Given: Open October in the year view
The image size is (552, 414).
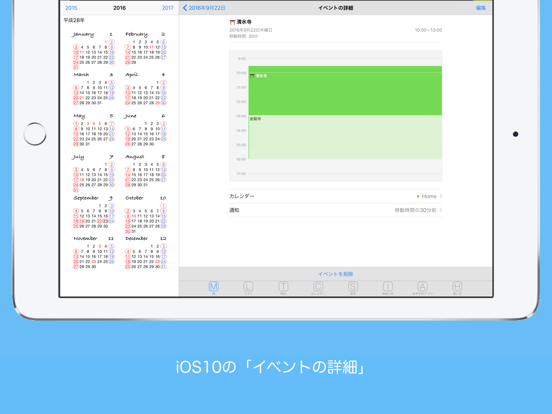Looking at the screenshot, I should pos(145,214).
